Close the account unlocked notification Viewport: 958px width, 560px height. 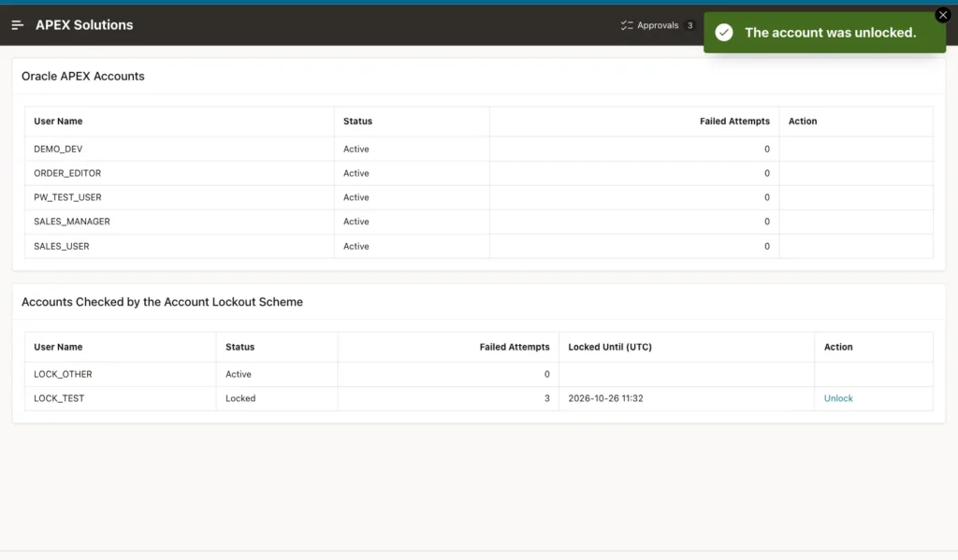tap(943, 15)
